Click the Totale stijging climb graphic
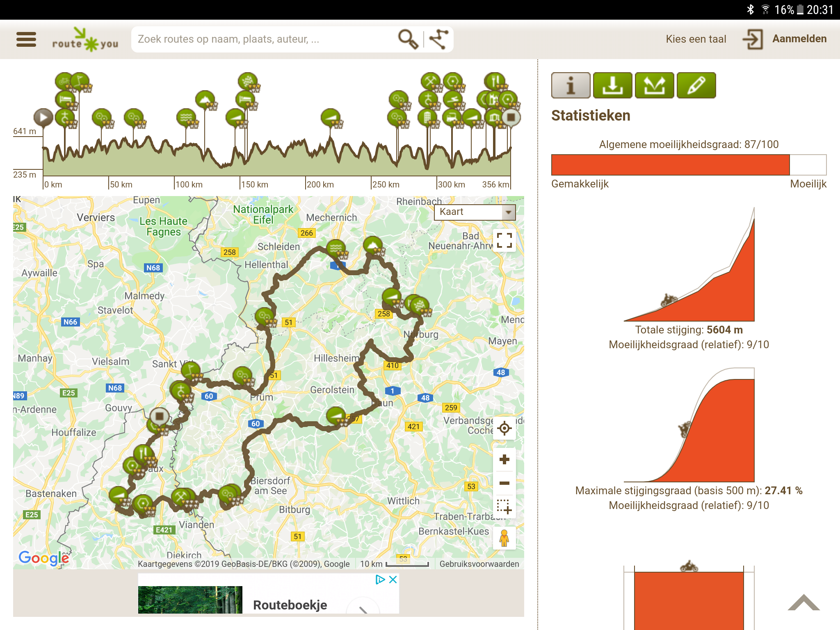The image size is (840, 630). (x=689, y=265)
